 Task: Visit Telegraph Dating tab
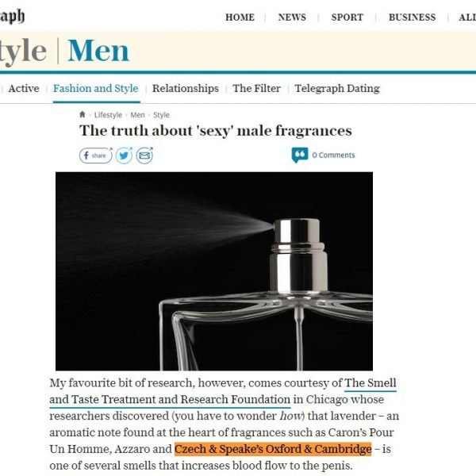pos(337,88)
